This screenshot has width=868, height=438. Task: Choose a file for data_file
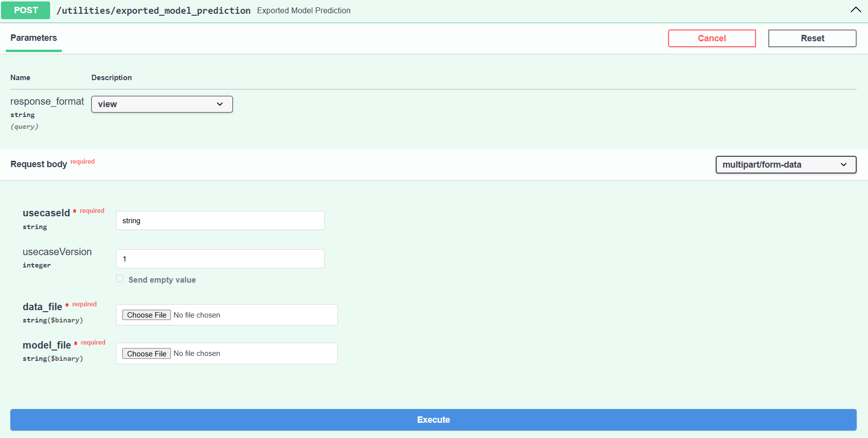(x=146, y=315)
